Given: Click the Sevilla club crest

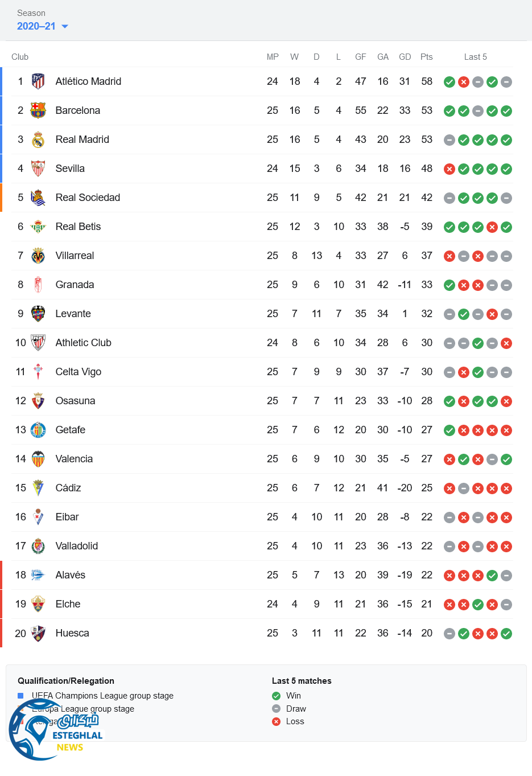Looking at the screenshot, I should (x=38, y=169).
